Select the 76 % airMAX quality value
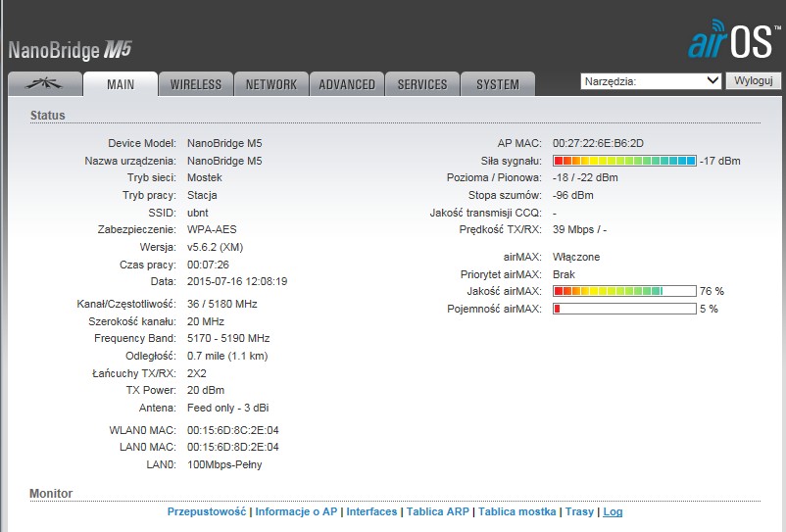 click(x=712, y=291)
